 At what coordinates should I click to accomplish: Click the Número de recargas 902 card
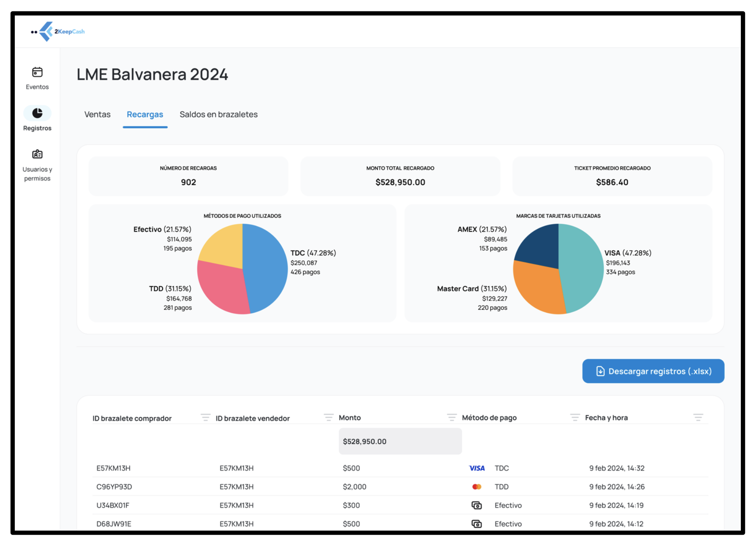[x=188, y=176]
